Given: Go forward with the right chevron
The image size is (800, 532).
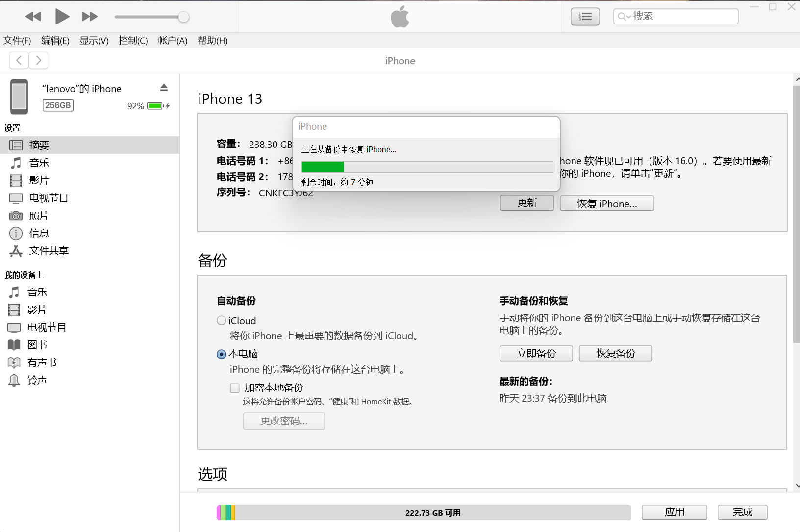Looking at the screenshot, I should coord(38,60).
